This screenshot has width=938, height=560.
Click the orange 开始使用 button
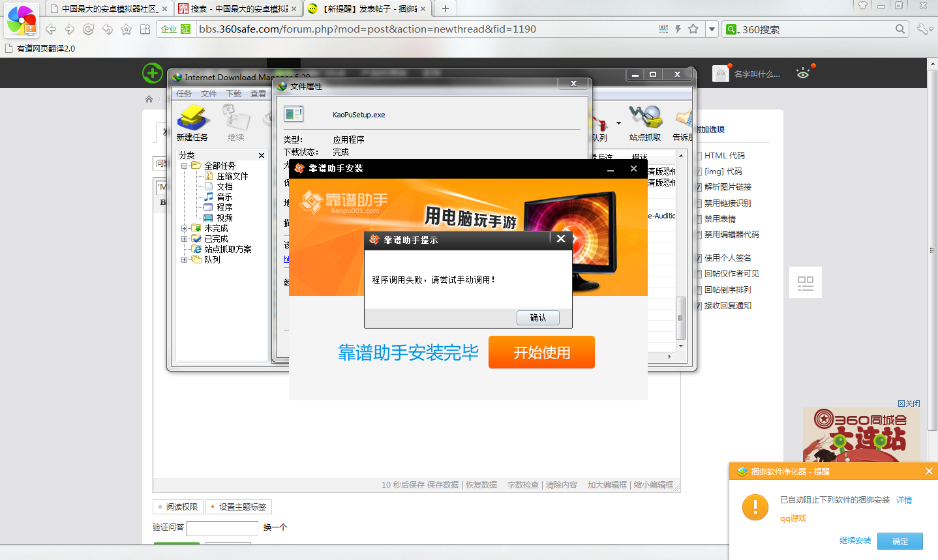[541, 353]
